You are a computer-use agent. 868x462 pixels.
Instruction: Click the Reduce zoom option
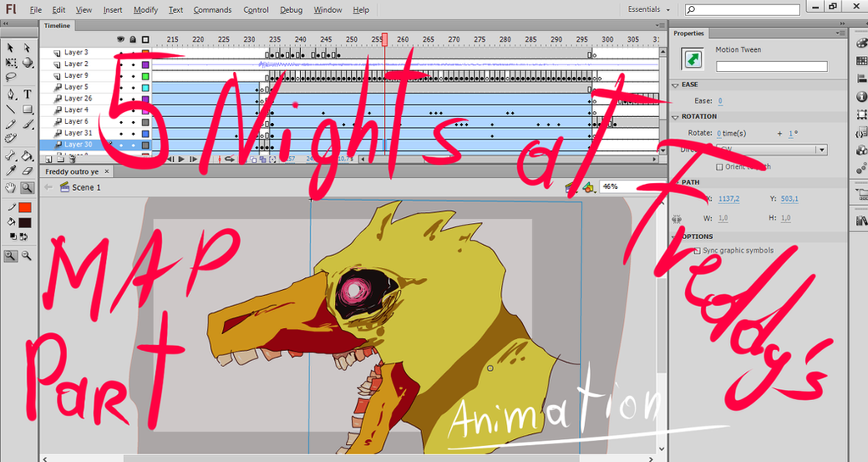26,256
